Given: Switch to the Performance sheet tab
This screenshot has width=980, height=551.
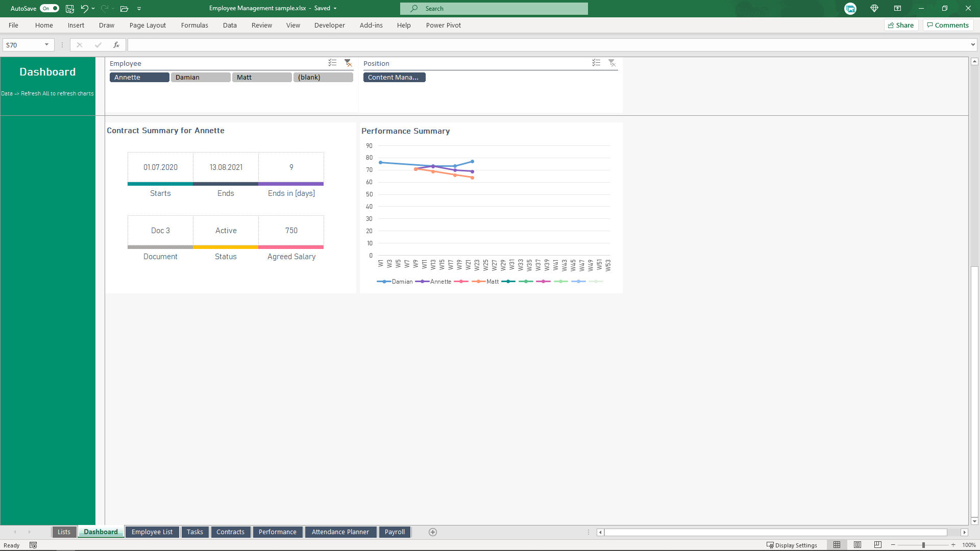Looking at the screenshot, I should 278,532.
